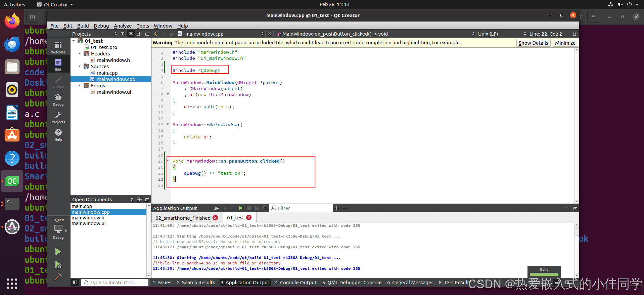644x295 pixels.
Task: Close the Application Output pane
Action: (575, 208)
